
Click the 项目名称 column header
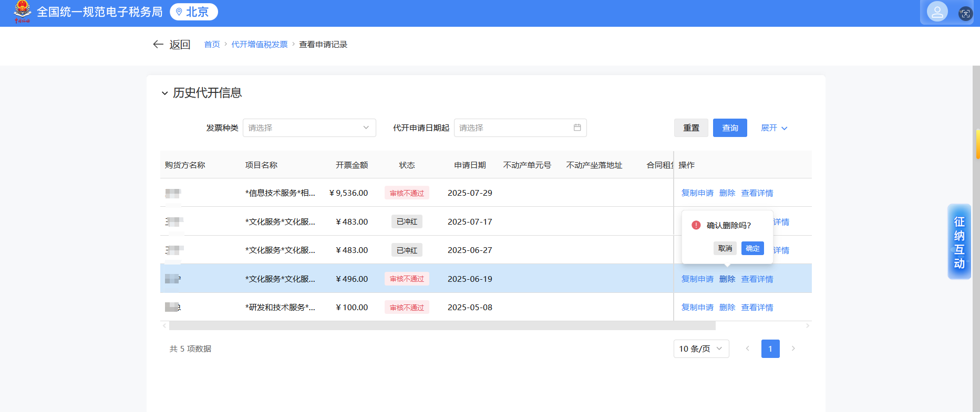point(261,165)
